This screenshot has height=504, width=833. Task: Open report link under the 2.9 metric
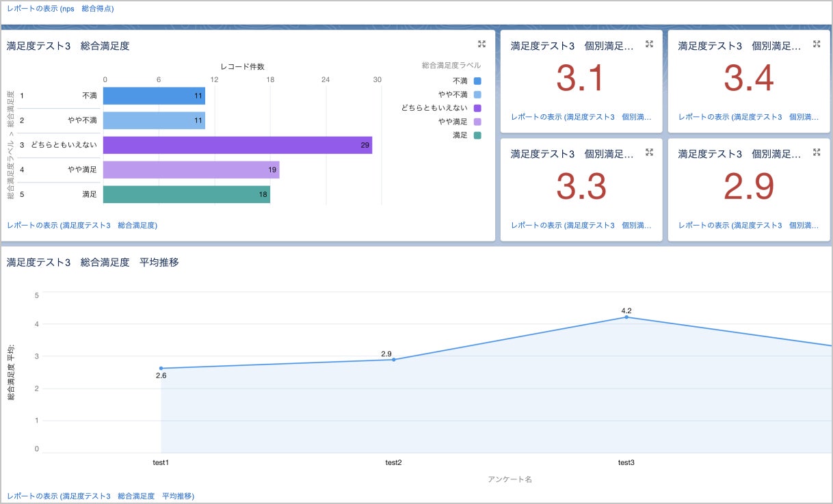pos(750,225)
